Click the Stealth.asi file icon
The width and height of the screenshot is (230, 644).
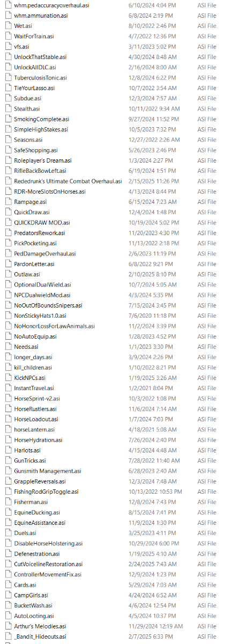tap(8, 108)
